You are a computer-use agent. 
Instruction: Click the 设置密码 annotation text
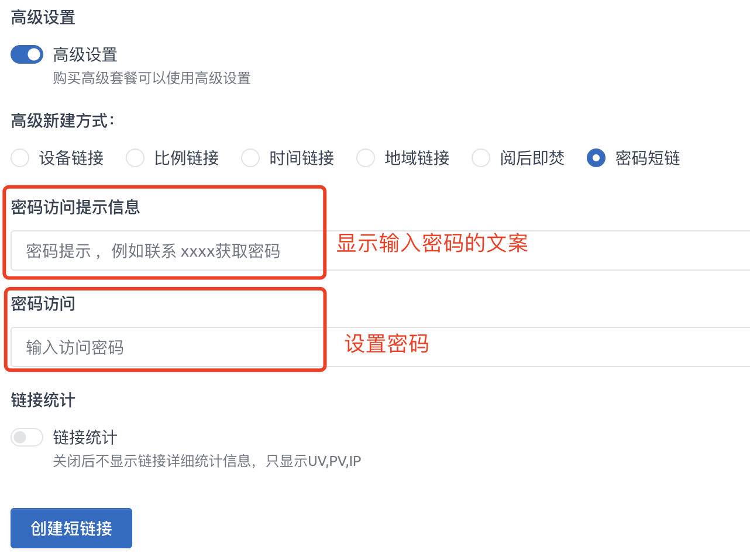pos(386,344)
